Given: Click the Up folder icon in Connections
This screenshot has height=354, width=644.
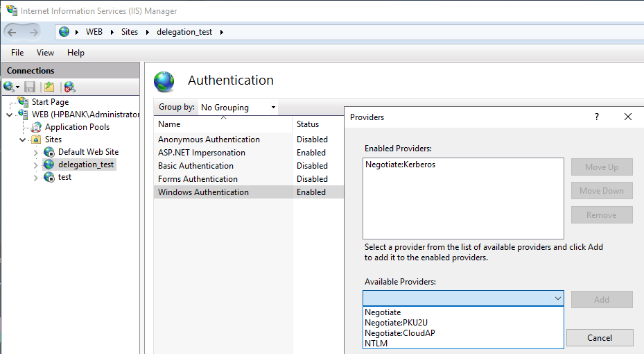Looking at the screenshot, I should 49,87.
